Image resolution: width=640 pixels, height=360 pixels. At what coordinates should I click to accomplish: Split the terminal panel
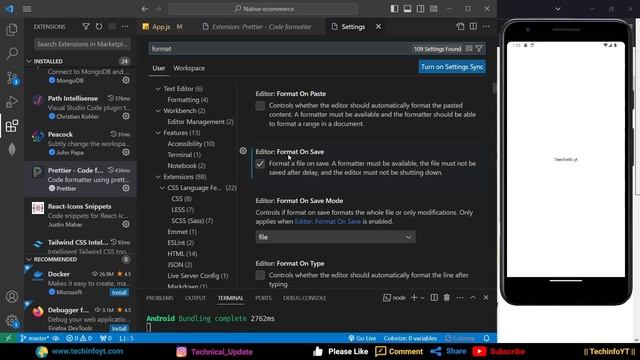click(434, 298)
